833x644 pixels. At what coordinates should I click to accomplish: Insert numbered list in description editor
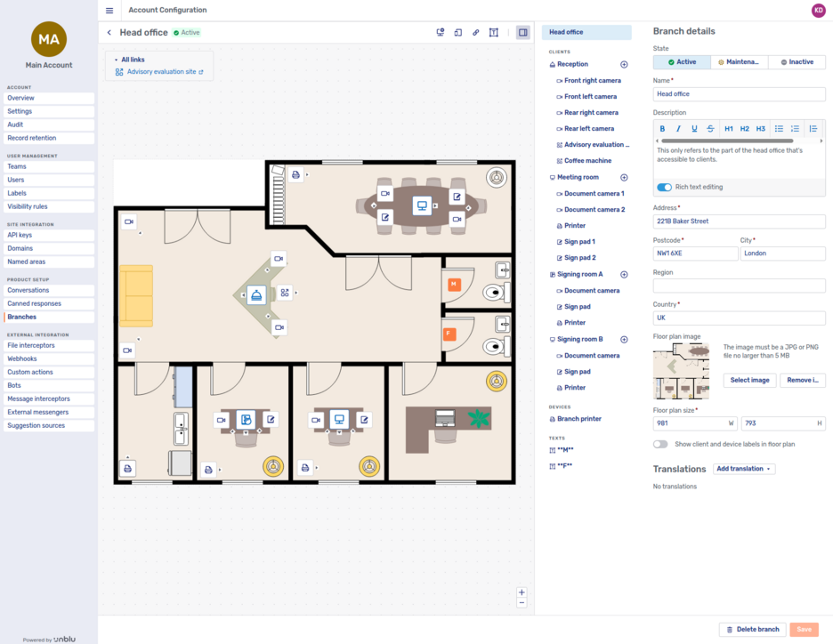(795, 128)
